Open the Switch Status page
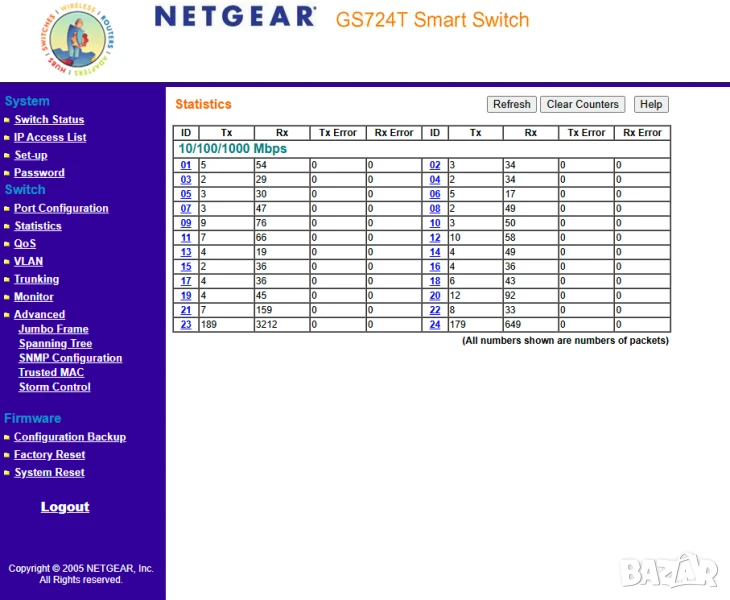 pyautogui.click(x=49, y=120)
